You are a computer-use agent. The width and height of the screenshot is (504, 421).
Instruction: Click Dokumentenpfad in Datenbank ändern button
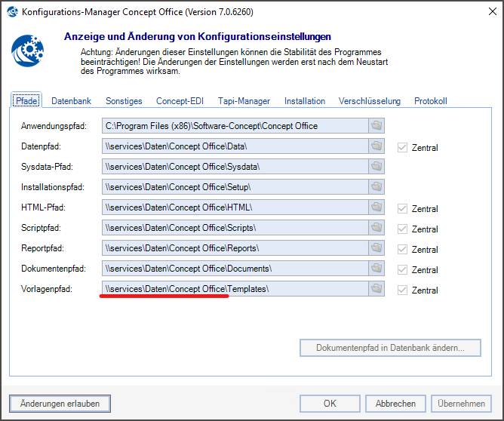point(390,348)
